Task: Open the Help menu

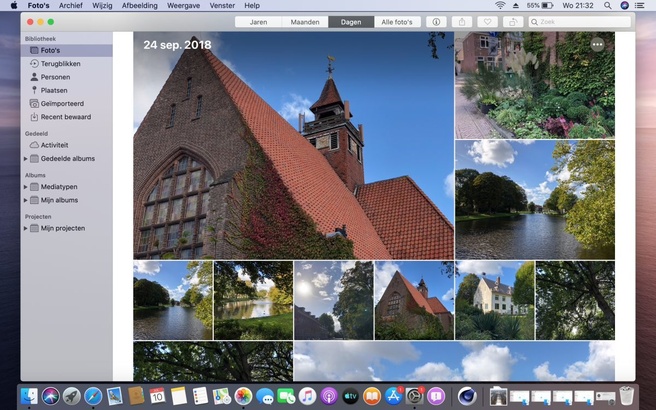Action: [252, 5]
